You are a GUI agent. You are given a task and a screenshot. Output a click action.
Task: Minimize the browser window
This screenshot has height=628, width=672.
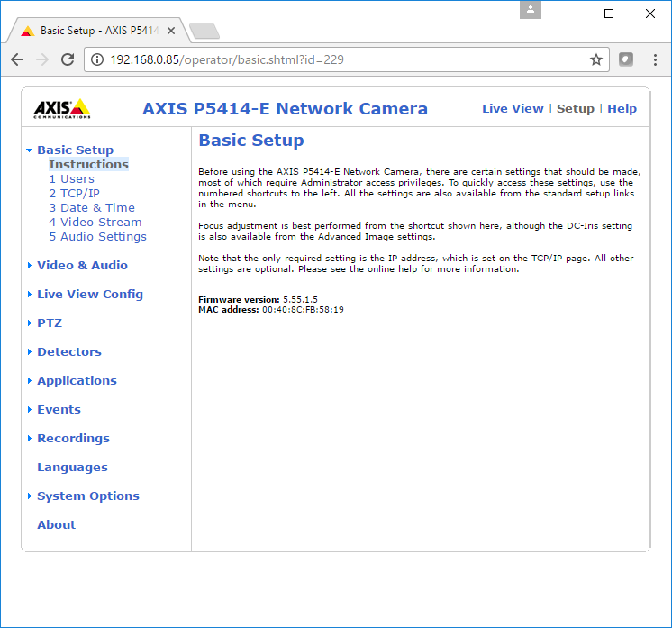click(x=568, y=14)
